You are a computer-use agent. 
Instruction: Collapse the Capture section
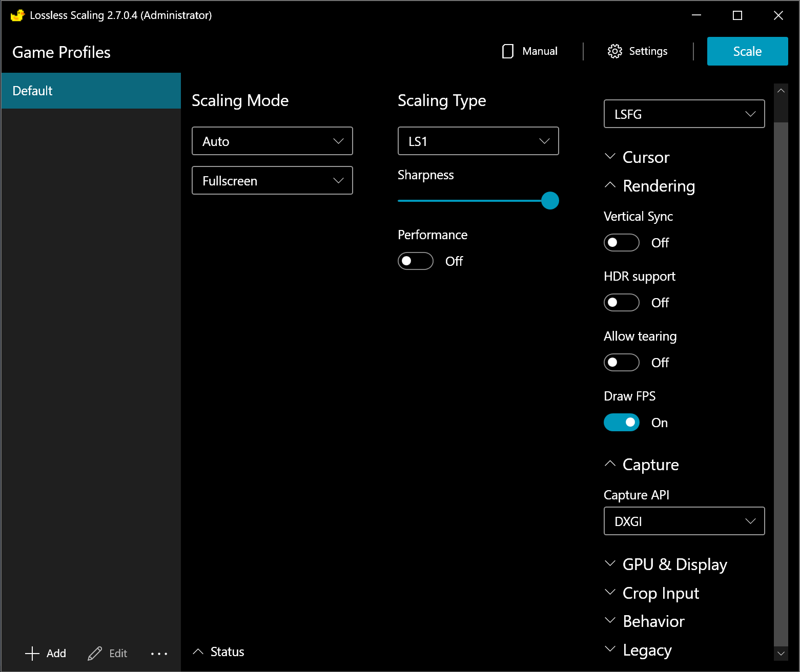(x=642, y=464)
